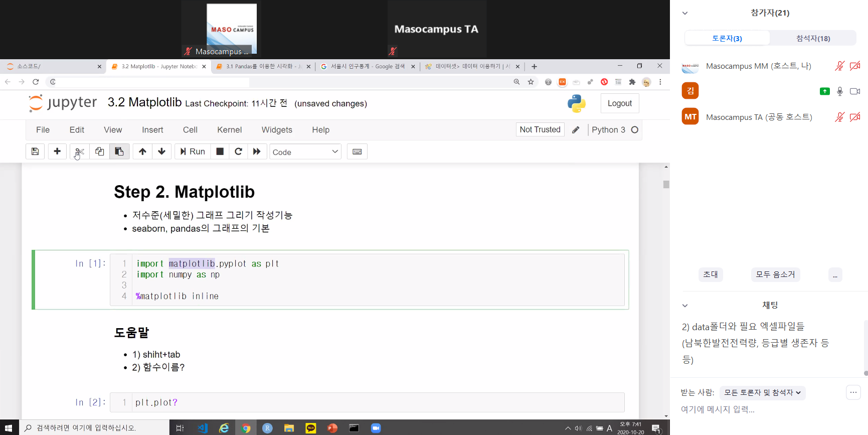Copy selected cells in the Jupyter toolbar
868x435 pixels.
pyautogui.click(x=99, y=152)
